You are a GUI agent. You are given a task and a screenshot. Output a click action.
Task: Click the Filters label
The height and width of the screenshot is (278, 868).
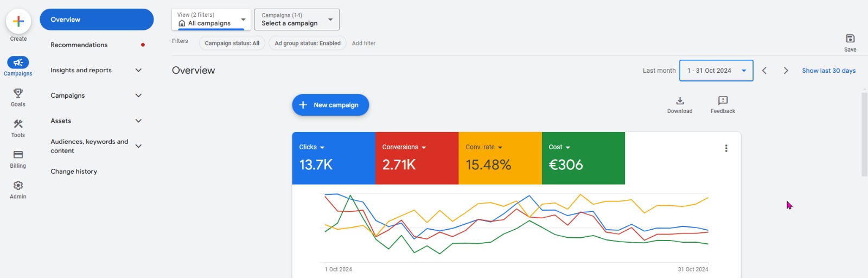(x=180, y=41)
